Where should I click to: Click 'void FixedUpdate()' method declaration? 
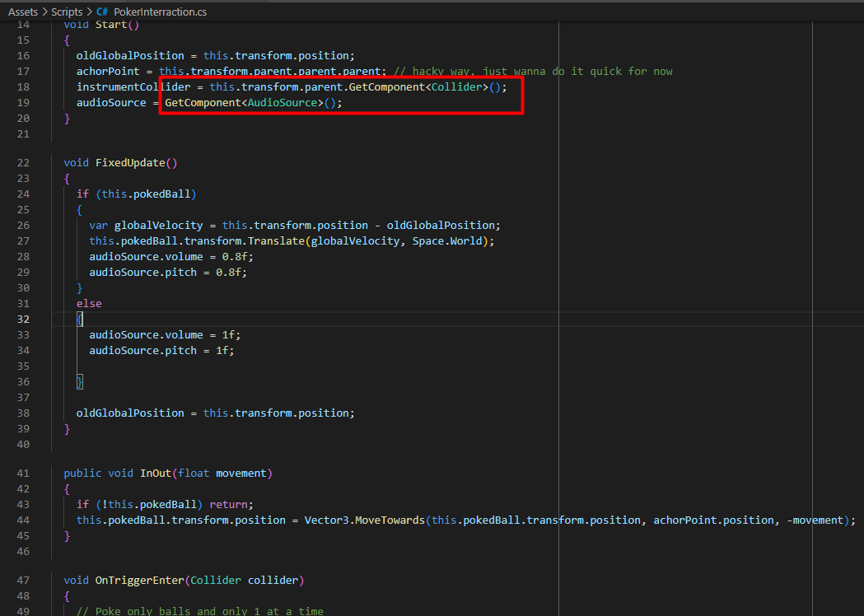pyautogui.click(x=121, y=162)
